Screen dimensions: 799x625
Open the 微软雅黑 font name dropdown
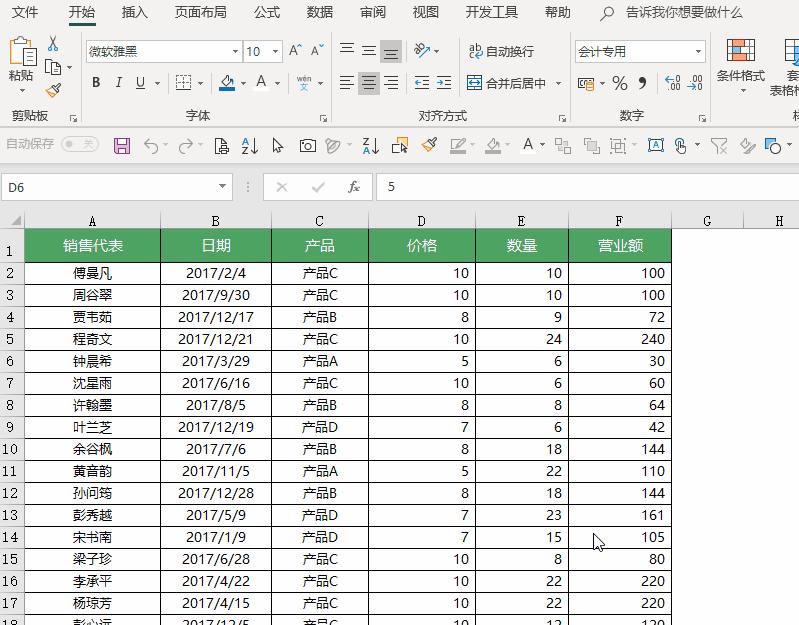coord(235,51)
